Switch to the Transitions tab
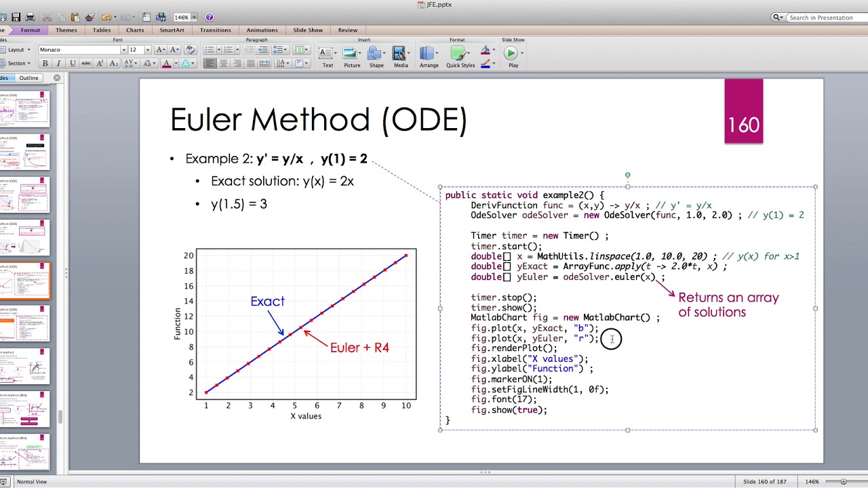 (216, 30)
